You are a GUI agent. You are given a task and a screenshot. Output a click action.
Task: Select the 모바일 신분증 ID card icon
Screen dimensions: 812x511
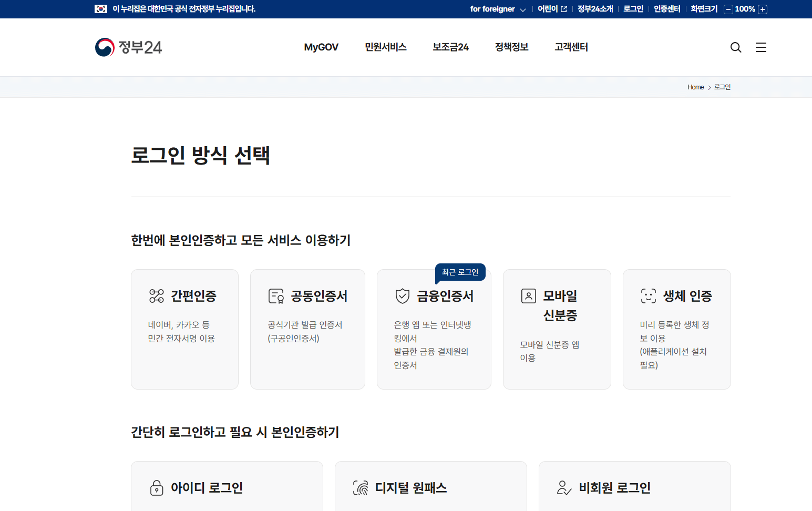tap(528, 295)
